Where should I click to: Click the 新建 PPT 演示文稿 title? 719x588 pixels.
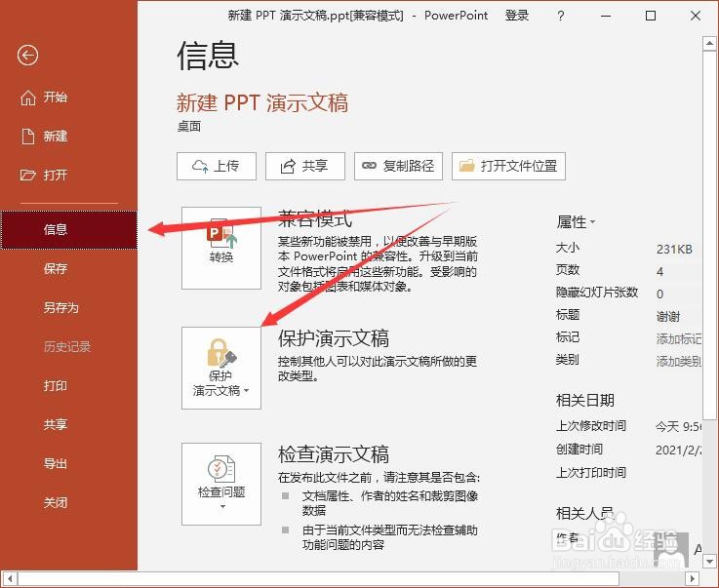(x=262, y=102)
